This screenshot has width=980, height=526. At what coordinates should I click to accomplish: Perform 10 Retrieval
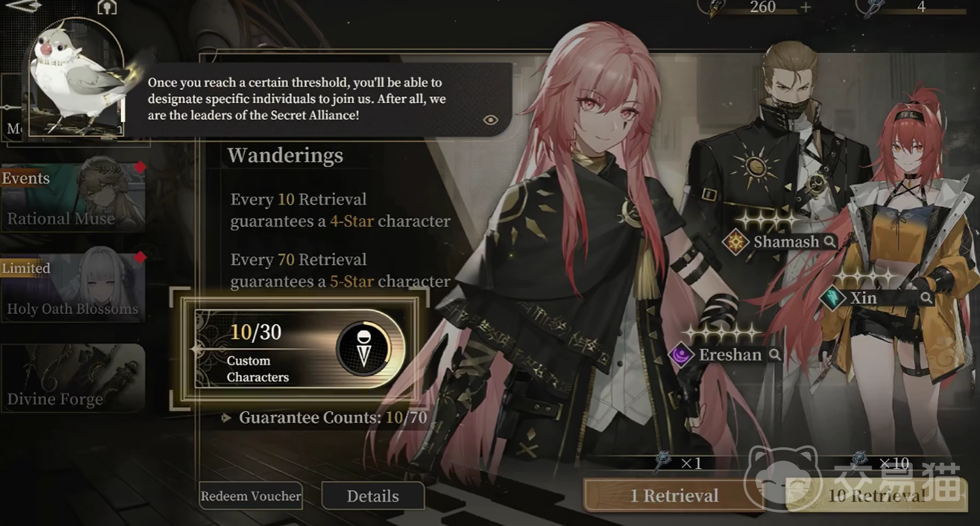point(876,496)
